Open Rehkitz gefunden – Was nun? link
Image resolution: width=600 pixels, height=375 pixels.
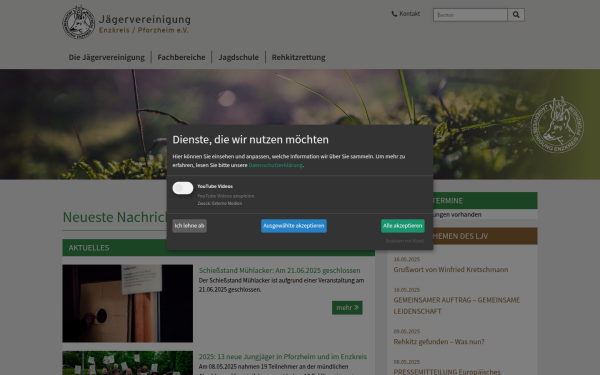click(x=439, y=342)
